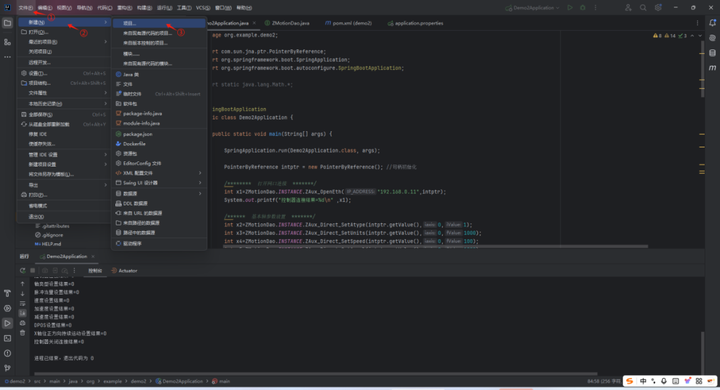The image size is (720, 390).
Task: Toggle scroll to end in the Run console
Action: [22, 313]
